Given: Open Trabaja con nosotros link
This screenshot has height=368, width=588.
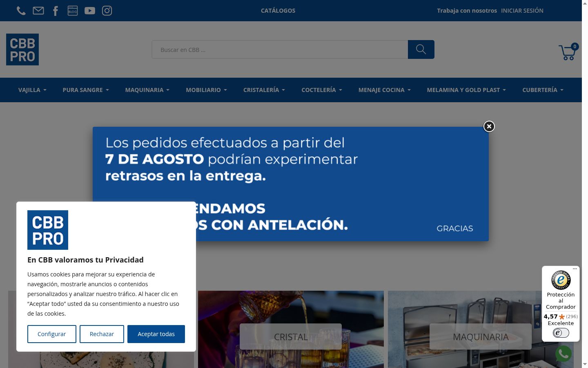Looking at the screenshot, I should click(467, 11).
